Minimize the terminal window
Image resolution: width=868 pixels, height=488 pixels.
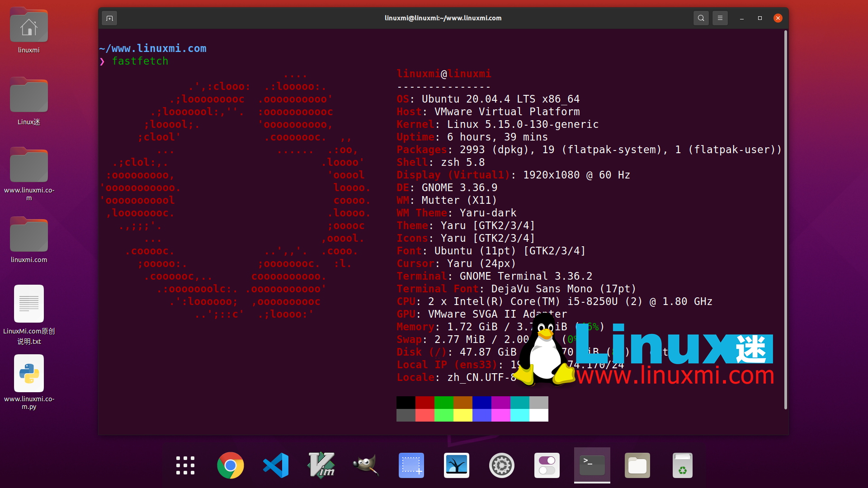pyautogui.click(x=742, y=18)
